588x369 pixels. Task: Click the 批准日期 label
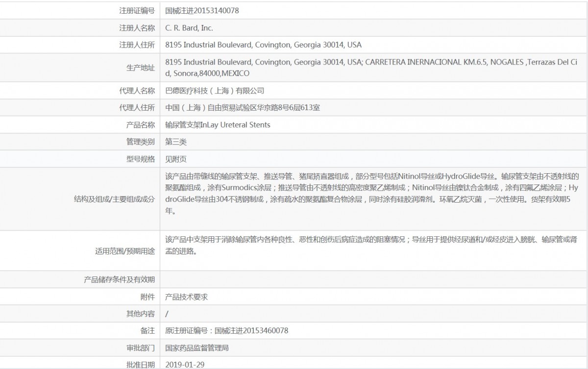pyautogui.click(x=141, y=365)
